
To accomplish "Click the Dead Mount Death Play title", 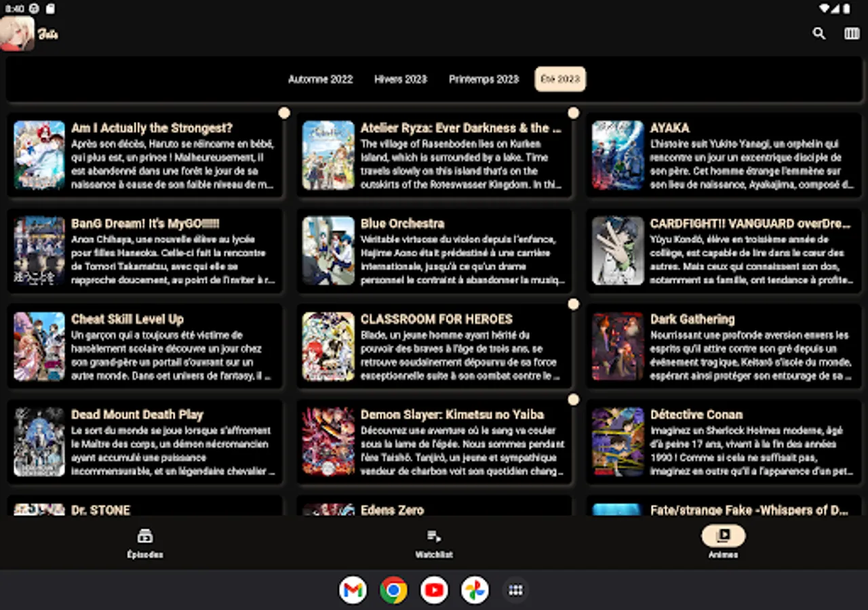I will pos(137,415).
